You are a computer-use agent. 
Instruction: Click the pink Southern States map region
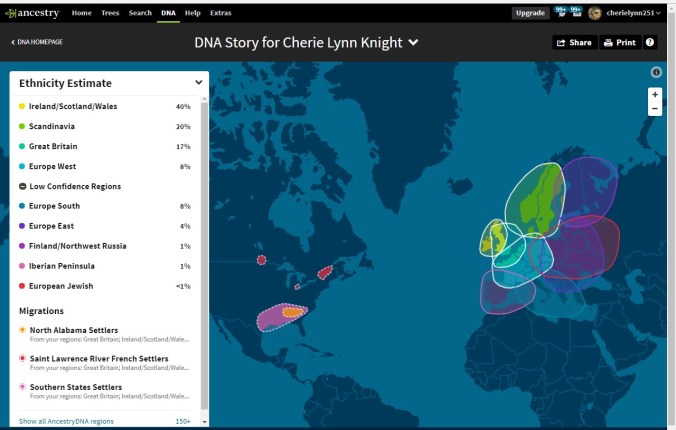(x=270, y=320)
